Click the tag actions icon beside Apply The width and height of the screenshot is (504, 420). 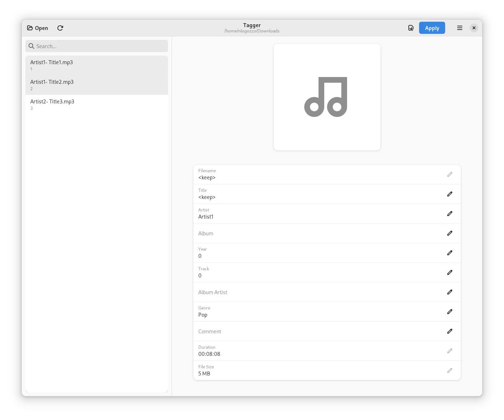[411, 28]
